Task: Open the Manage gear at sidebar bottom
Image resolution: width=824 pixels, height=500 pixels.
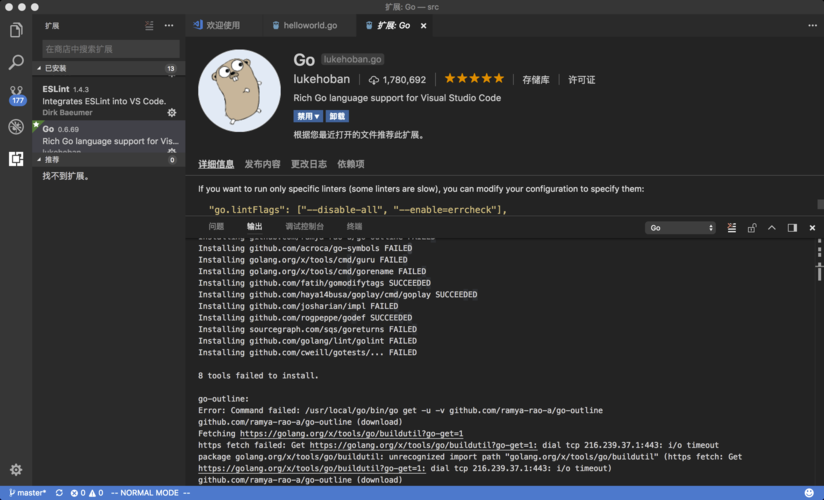Action: pos(16,470)
